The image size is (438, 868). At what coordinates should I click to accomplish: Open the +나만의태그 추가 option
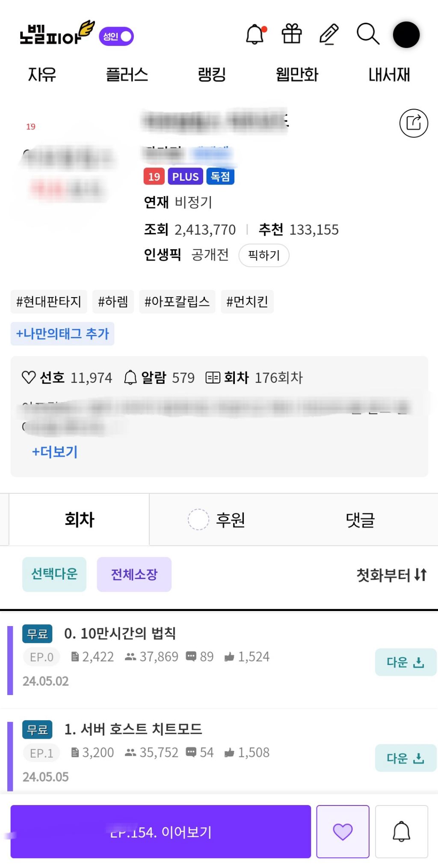coord(62,334)
